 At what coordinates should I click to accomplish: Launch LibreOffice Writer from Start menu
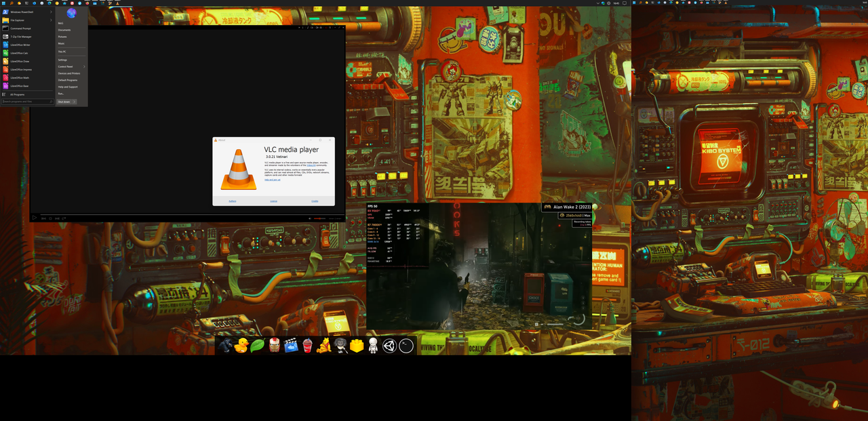coord(26,45)
